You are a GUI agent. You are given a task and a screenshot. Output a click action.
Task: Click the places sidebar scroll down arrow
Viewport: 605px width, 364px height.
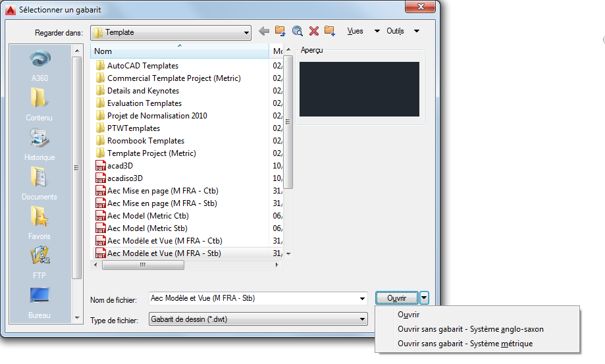(77, 318)
